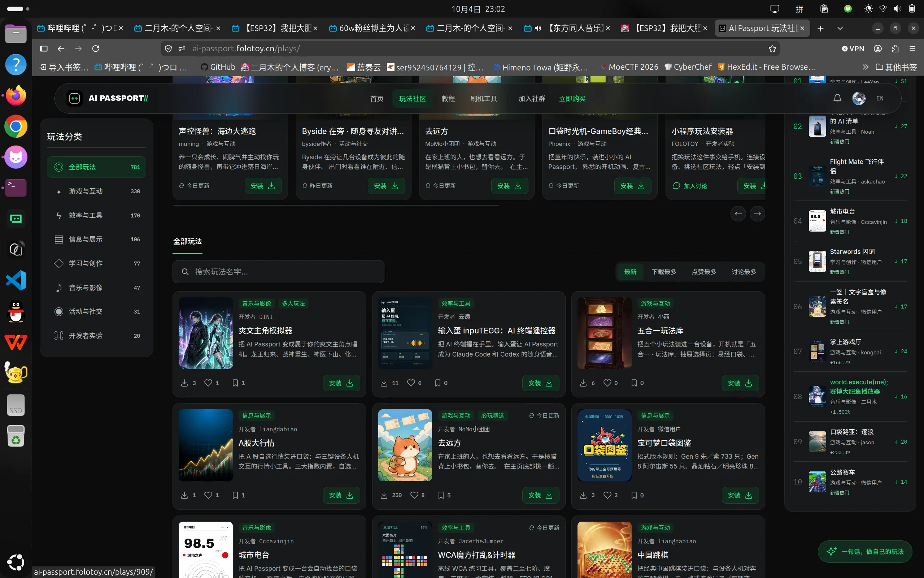Select 信息与展示 category
This screenshot has width=924, height=578.
pyautogui.click(x=96, y=239)
